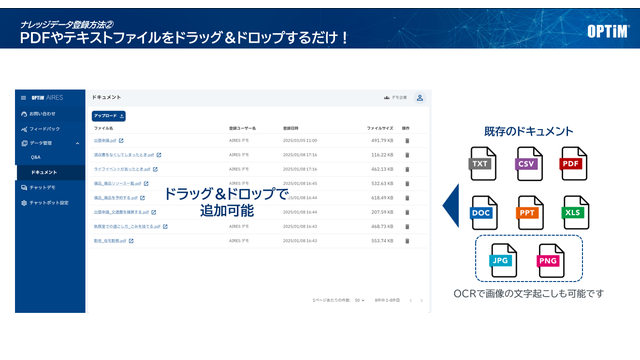This screenshot has width=640, height=360.
Task: Select Q&A under データ管理
Action: (36, 157)
